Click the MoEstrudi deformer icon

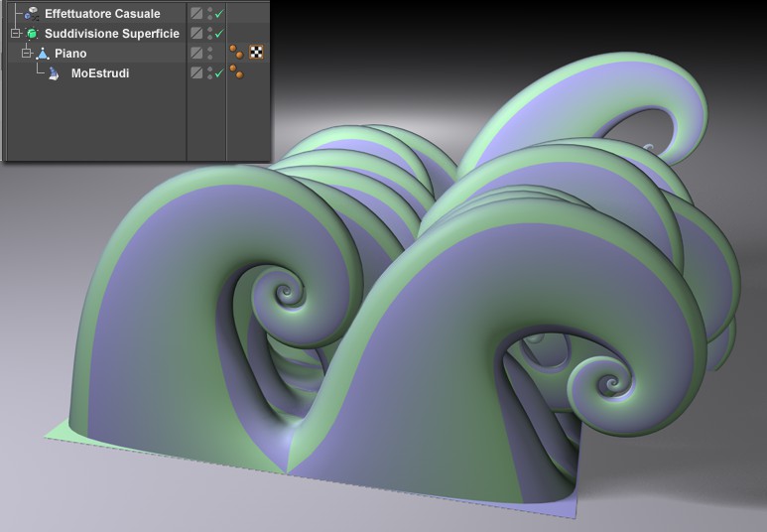(x=54, y=73)
